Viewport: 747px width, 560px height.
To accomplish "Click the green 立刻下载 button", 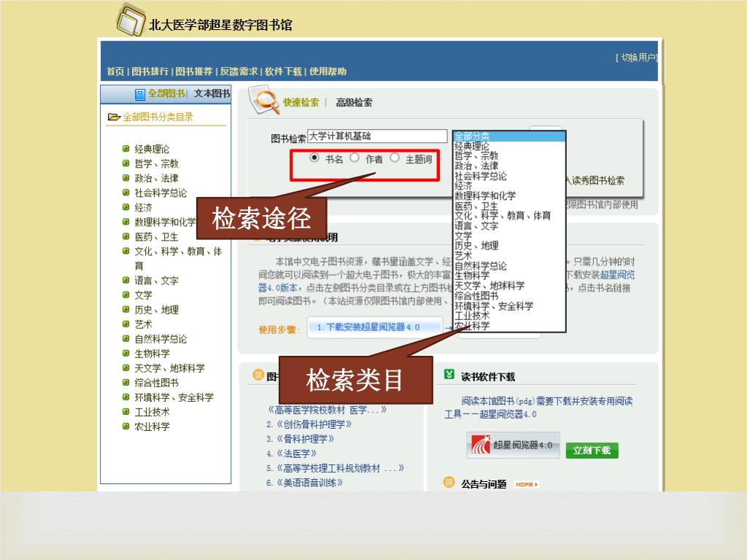I will pyautogui.click(x=592, y=450).
